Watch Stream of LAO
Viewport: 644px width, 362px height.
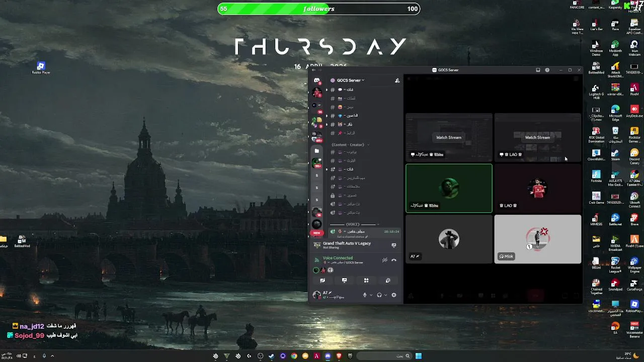(537, 137)
